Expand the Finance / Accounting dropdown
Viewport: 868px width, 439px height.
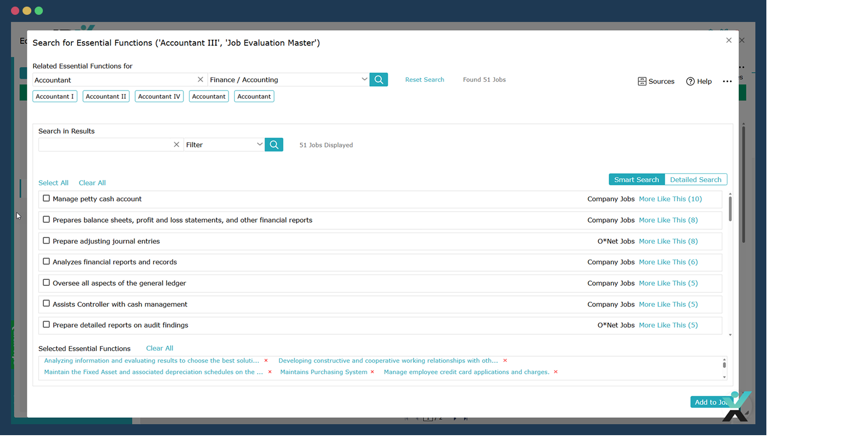pos(364,80)
